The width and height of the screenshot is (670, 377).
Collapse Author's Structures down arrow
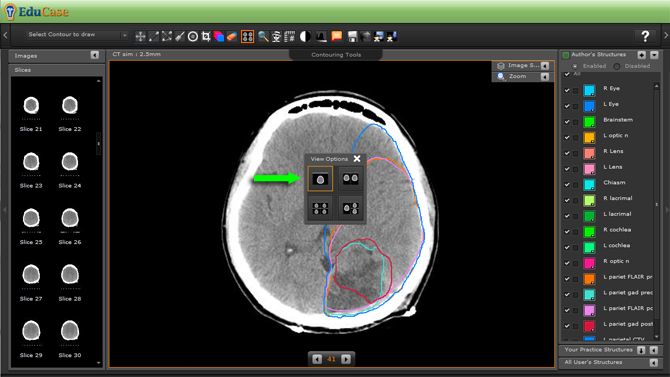click(x=654, y=55)
